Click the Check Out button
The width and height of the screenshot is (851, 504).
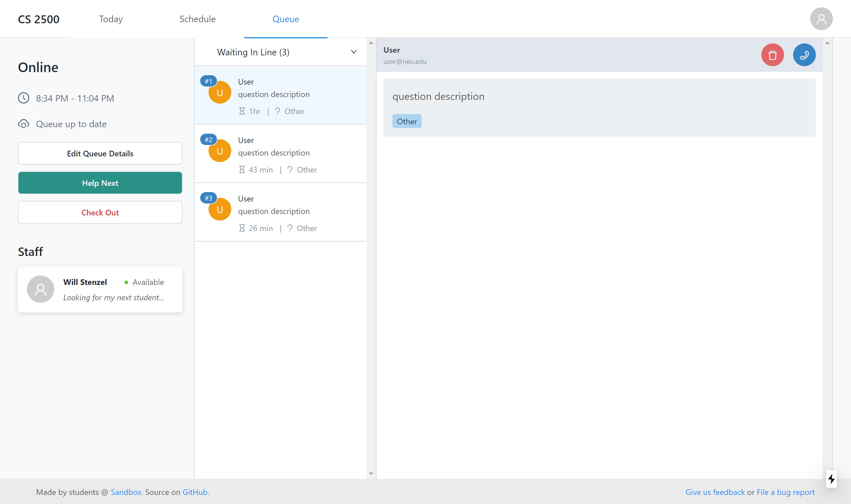[100, 213]
